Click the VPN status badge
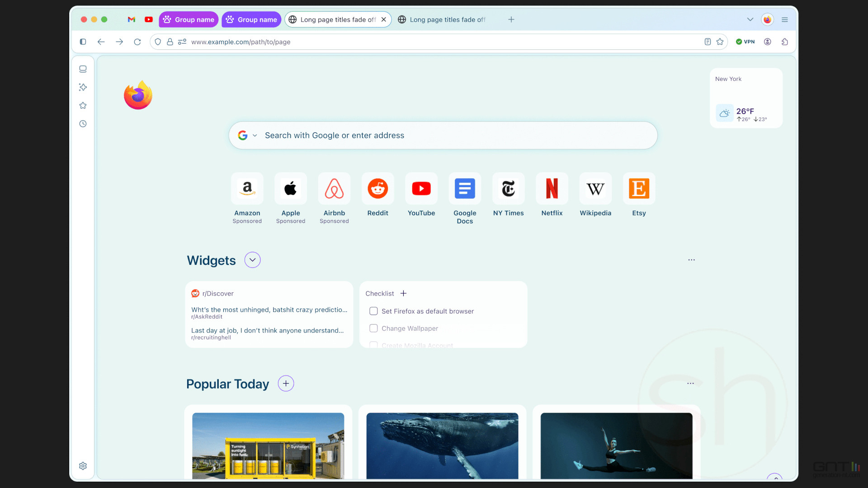 click(x=745, y=42)
